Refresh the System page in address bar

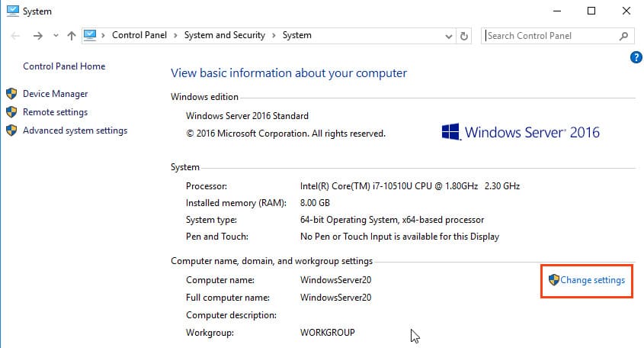pyautogui.click(x=464, y=36)
